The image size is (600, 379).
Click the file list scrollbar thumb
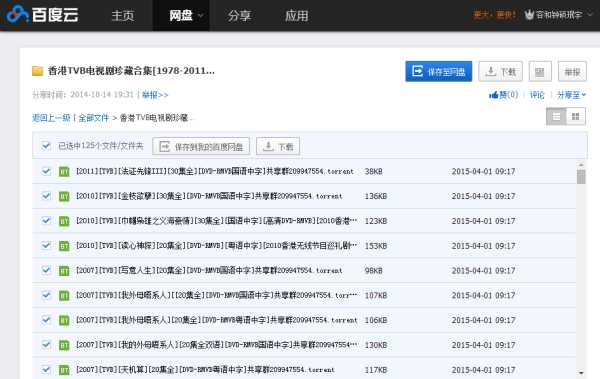click(x=581, y=177)
